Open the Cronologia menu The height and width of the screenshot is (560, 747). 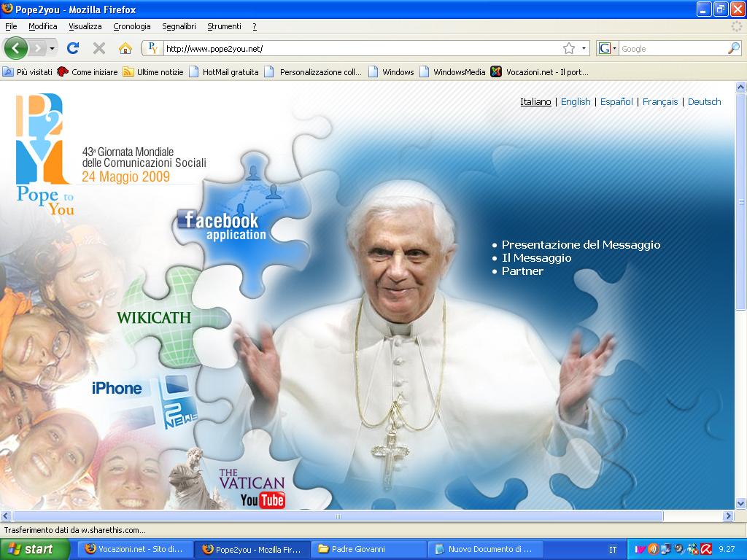(132, 27)
